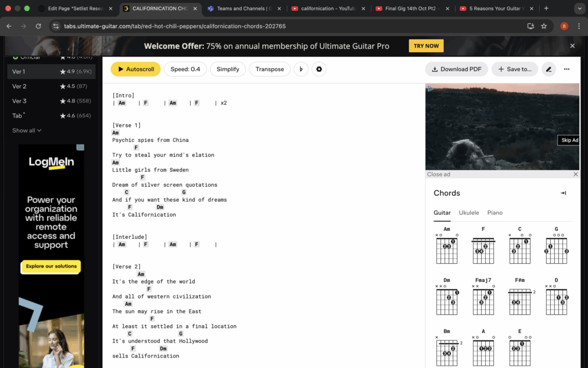Click the Download PDF button
This screenshot has width=588, height=368.
(457, 69)
